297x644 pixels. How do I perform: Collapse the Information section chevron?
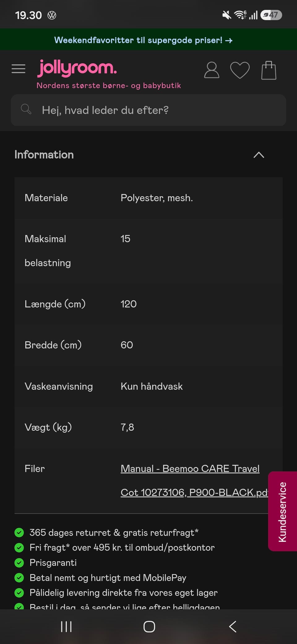coord(259,155)
